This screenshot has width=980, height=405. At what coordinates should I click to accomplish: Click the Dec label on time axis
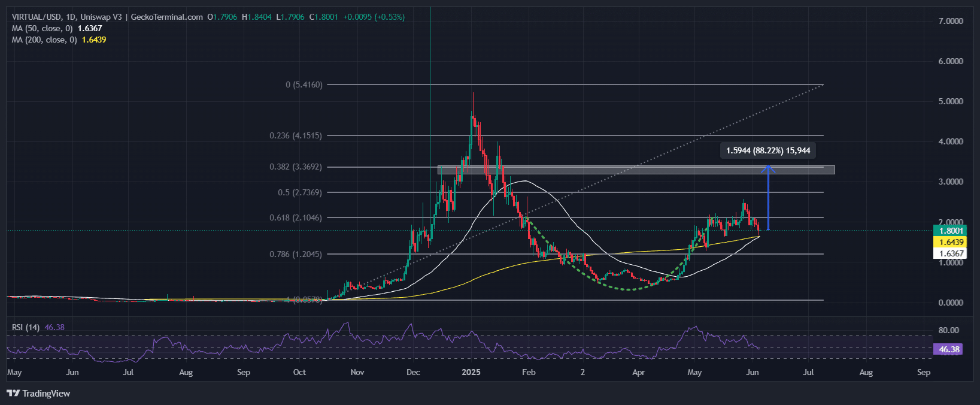(x=413, y=372)
